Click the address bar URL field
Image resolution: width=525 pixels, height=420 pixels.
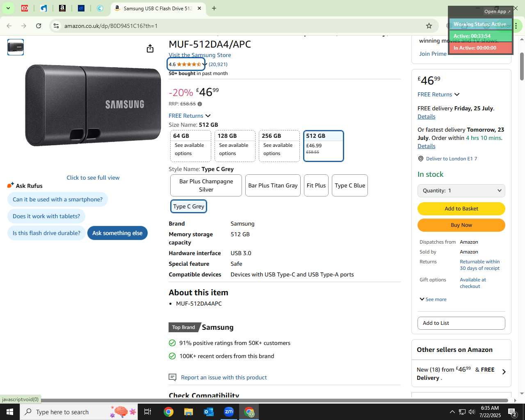coord(242,26)
